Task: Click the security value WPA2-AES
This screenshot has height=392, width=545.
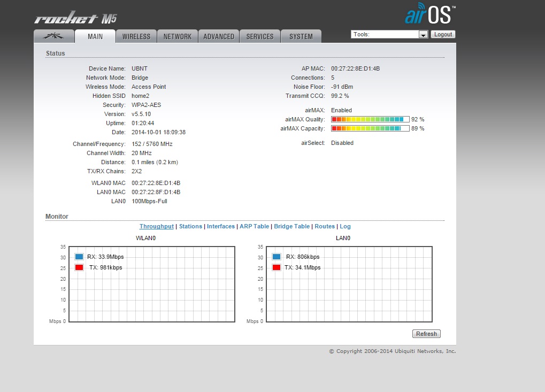Action: point(147,105)
